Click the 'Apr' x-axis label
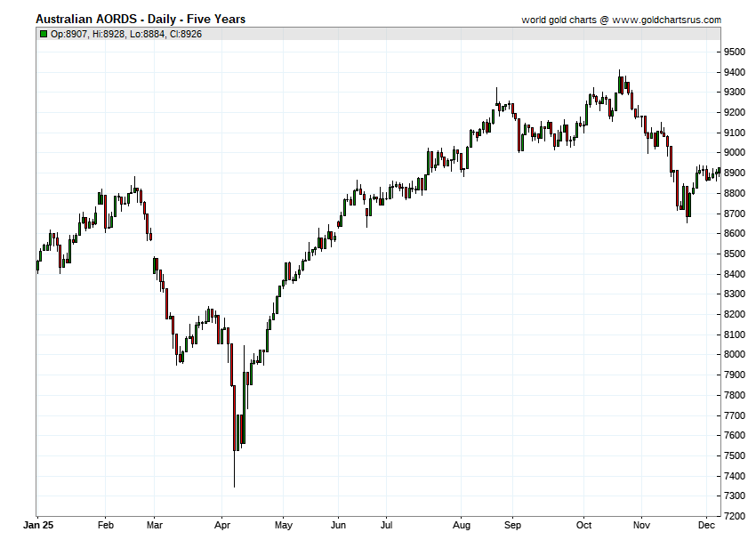This screenshot has width=756, height=548. pyautogui.click(x=222, y=525)
